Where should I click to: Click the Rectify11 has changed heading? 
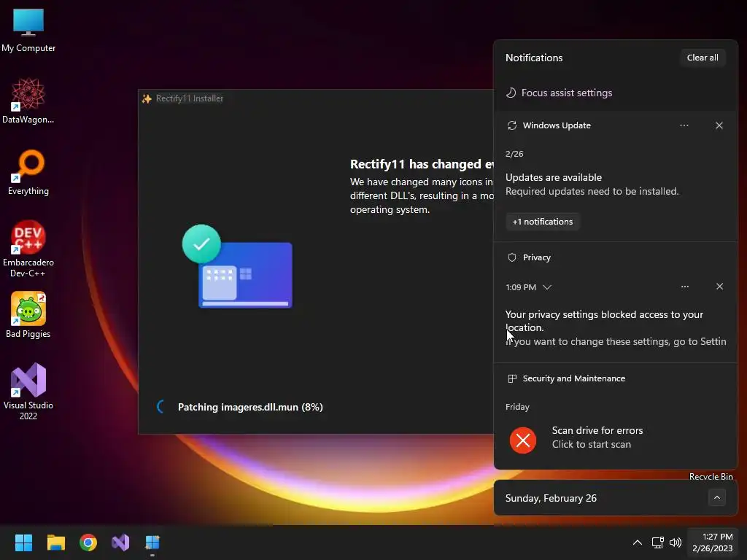[422, 164]
